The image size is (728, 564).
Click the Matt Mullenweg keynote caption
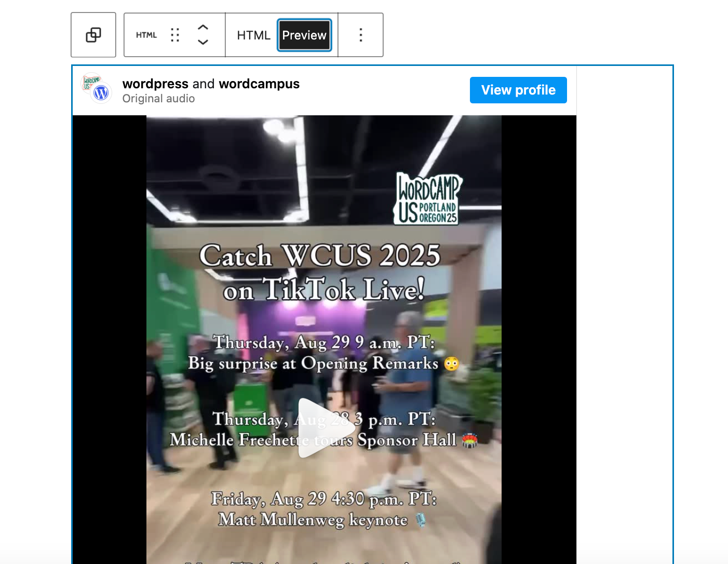point(313,519)
